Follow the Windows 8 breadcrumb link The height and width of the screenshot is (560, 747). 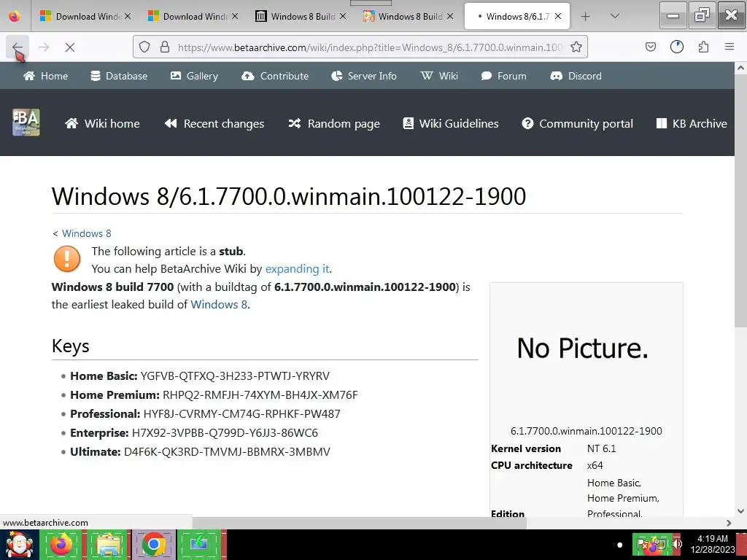[x=87, y=233]
